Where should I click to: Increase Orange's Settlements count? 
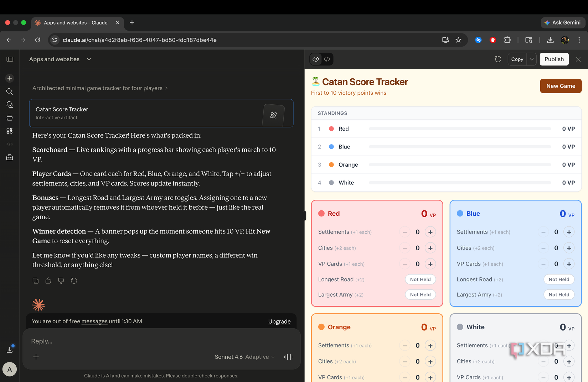430,346
